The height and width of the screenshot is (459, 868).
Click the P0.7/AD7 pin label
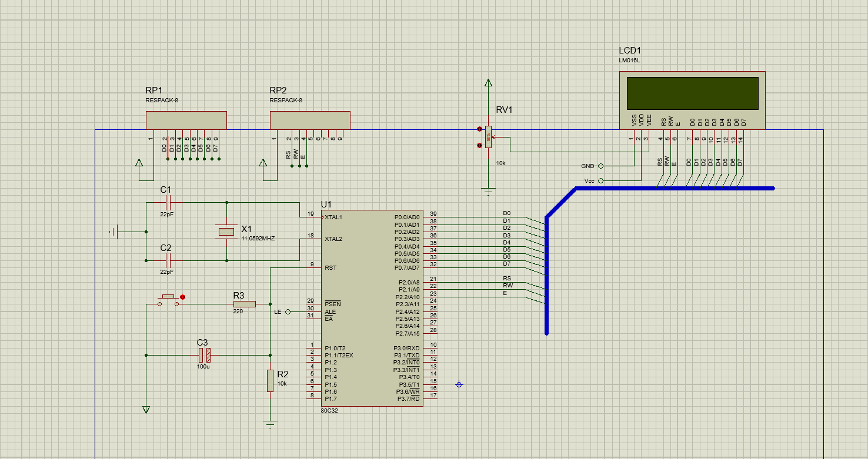click(x=407, y=268)
